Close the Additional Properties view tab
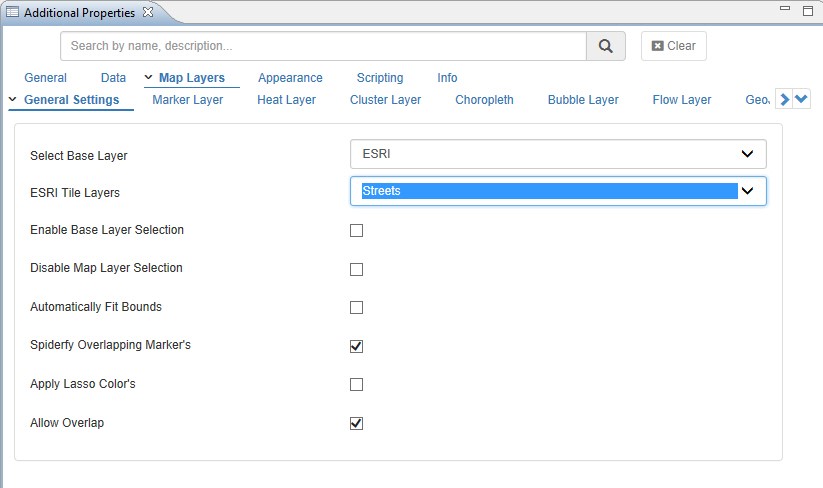Viewport: 823px width, 488px height. point(148,13)
